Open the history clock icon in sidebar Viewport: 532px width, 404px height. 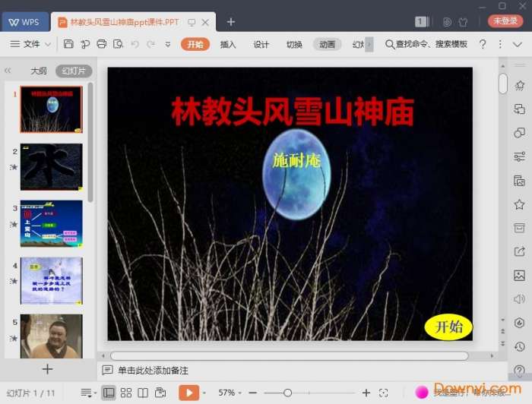pos(519,346)
